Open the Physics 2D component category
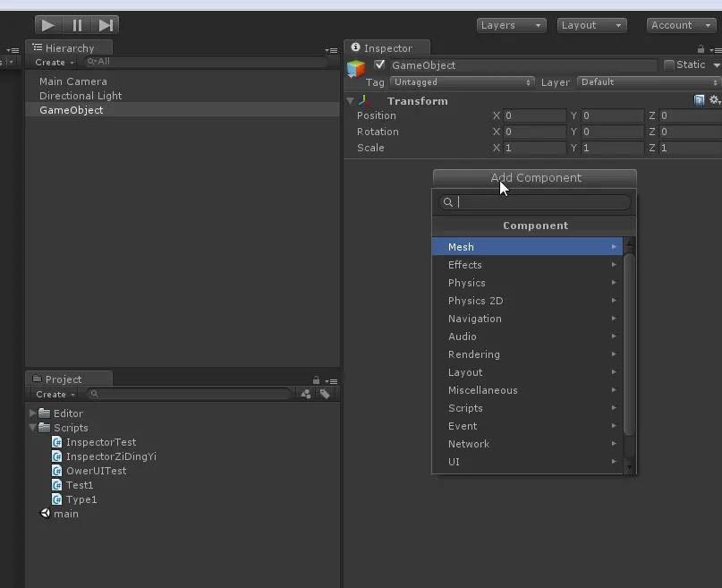Viewport: 722px width, 588px height. click(527, 301)
